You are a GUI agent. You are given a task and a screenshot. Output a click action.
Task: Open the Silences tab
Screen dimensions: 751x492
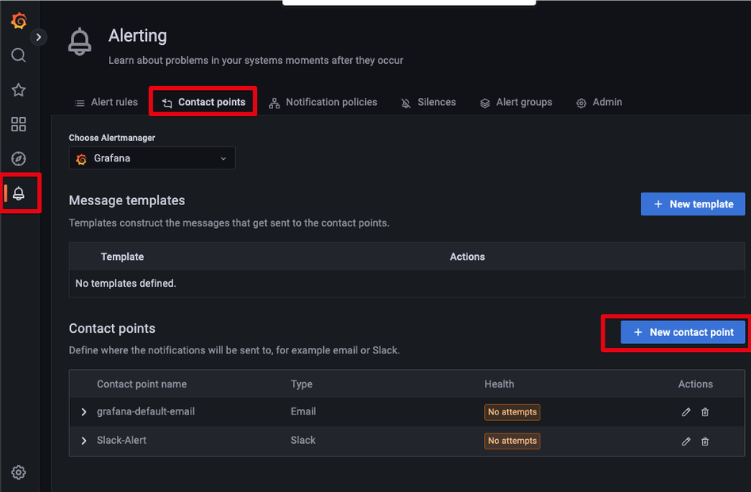(428, 102)
